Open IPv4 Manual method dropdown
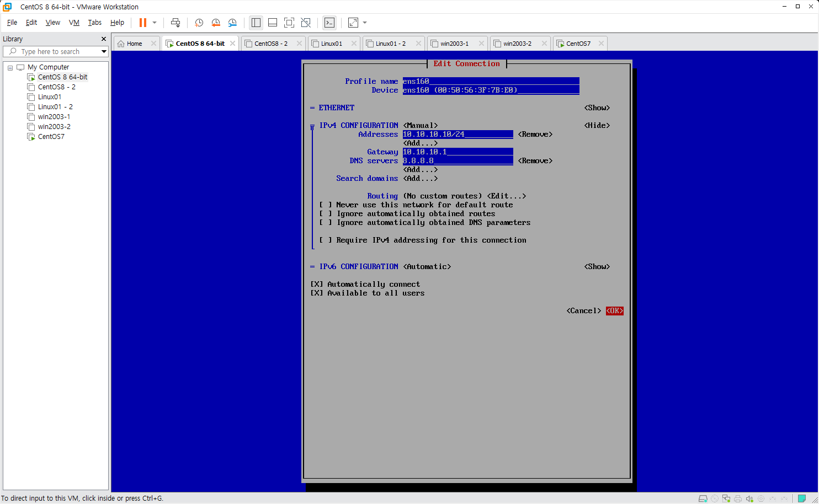The height and width of the screenshot is (504, 819). (421, 126)
